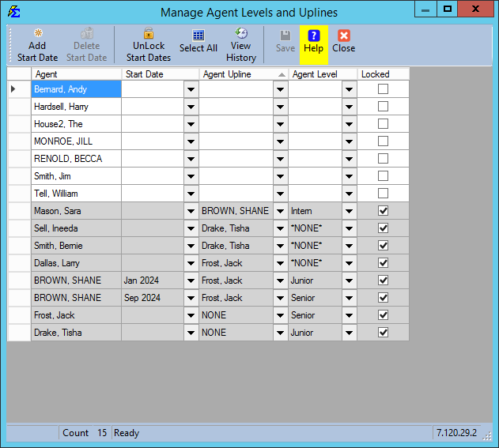Open Help question mark icon
Image resolution: width=499 pixels, height=448 pixels.
pyautogui.click(x=314, y=36)
